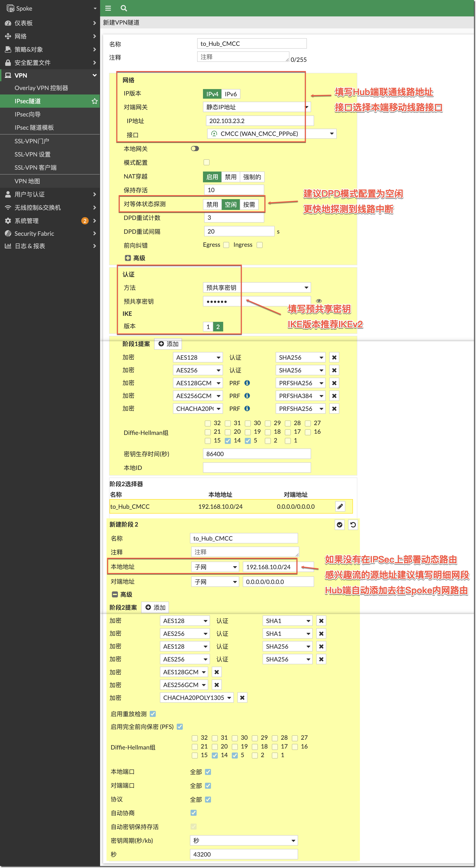Screen dimensions: 476x868
Task: Confirm new phase 2 with the checkmark icon
Action: click(339, 525)
